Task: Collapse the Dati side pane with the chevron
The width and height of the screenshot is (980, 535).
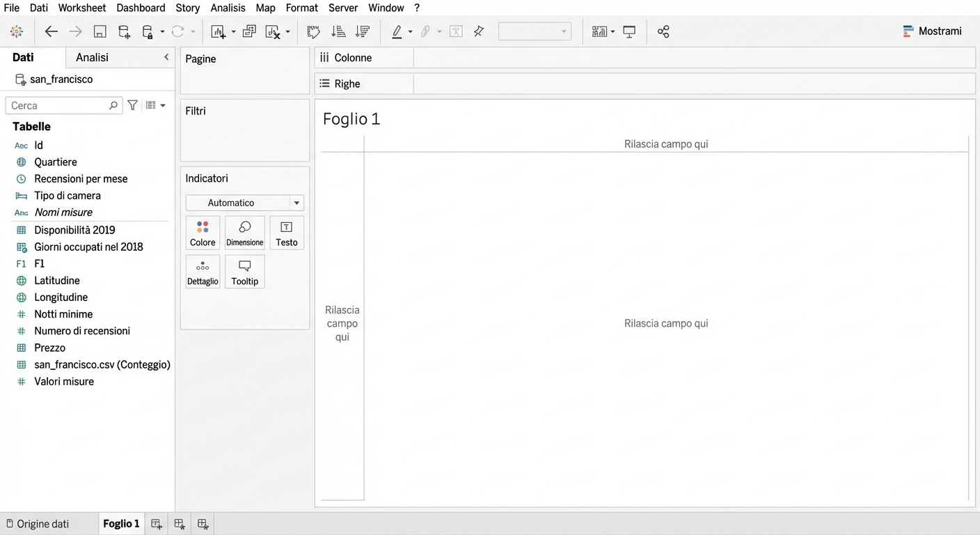Action: coord(166,57)
